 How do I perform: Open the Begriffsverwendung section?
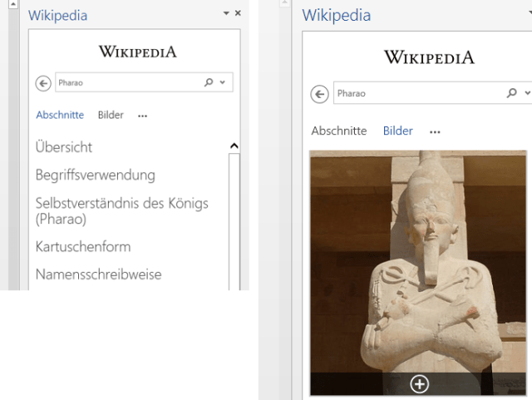(x=96, y=175)
